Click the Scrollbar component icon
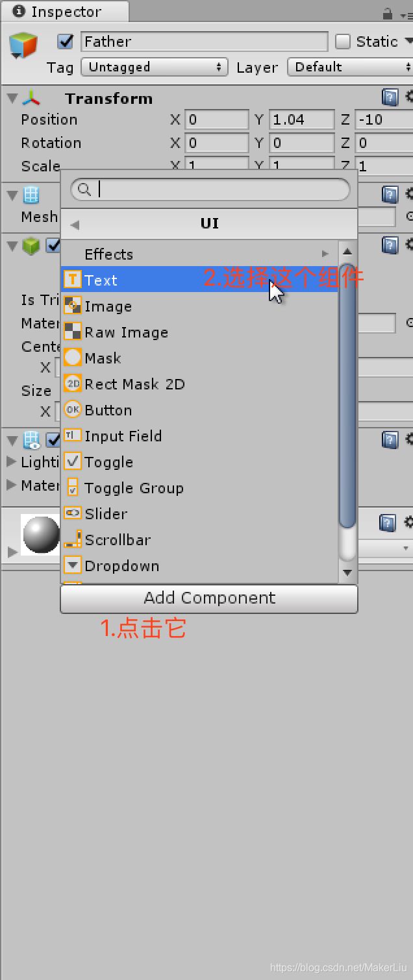The image size is (413, 980). click(x=73, y=540)
